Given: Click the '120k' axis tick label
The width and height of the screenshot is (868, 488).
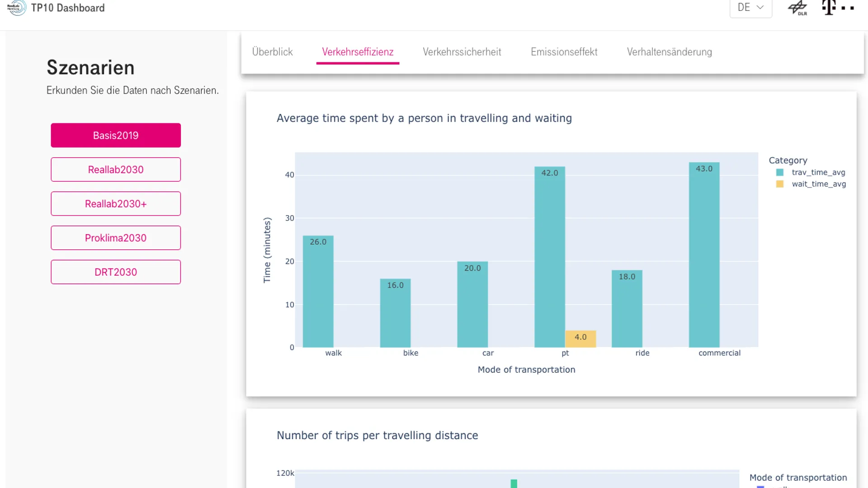Looking at the screenshot, I should coord(285,473).
